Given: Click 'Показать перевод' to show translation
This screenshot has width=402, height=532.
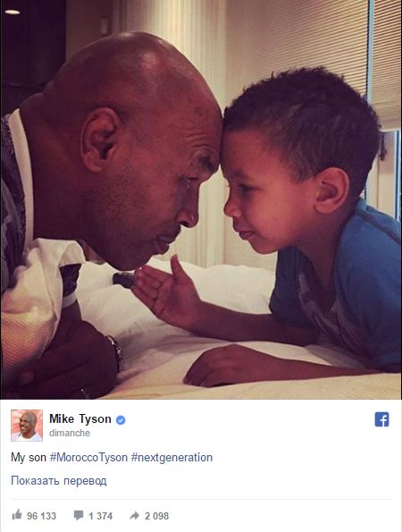Looking at the screenshot, I should coord(59,481).
